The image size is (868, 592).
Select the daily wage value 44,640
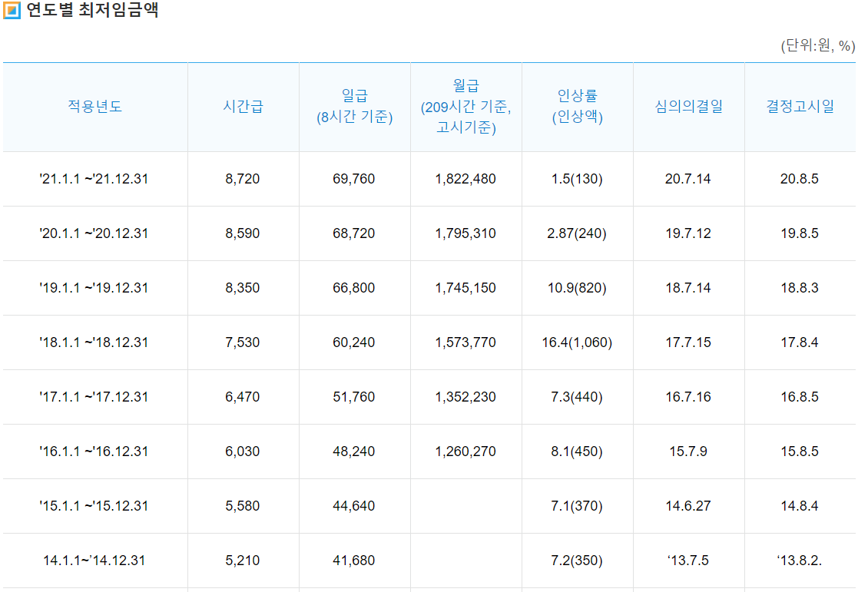pos(354,506)
